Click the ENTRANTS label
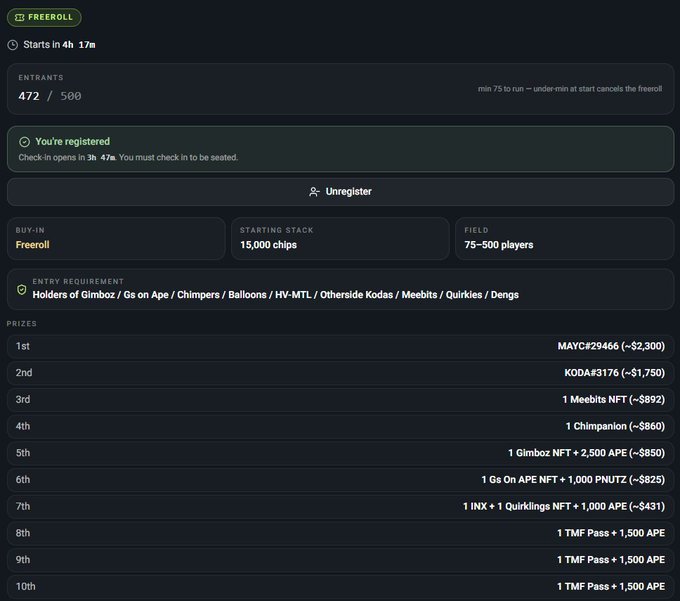Screen dimensions: 680x601 [41, 78]
